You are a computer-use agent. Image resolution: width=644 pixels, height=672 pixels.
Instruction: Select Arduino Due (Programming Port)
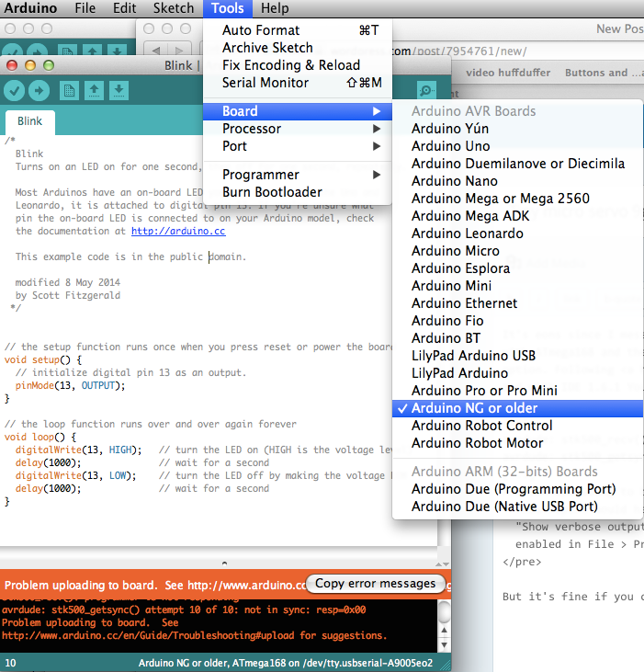[x=517, y=489]
